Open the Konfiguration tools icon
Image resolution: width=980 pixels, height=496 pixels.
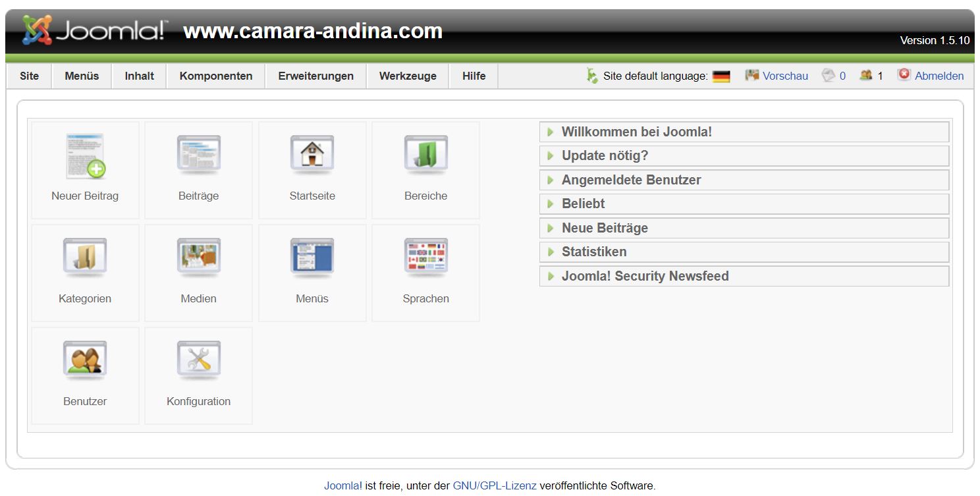coord(198,361)
